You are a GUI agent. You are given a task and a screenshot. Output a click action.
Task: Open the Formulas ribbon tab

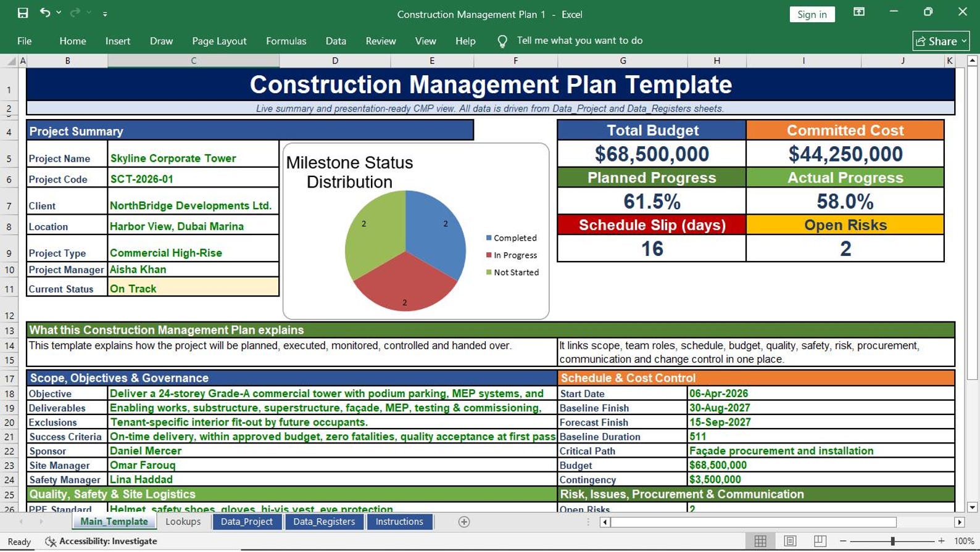point(286,41)
